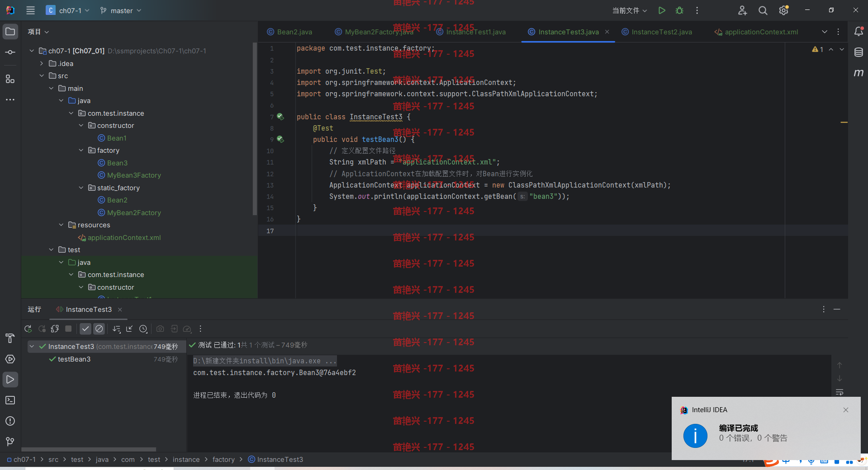Collapse the resources folder

coord(61,225)
